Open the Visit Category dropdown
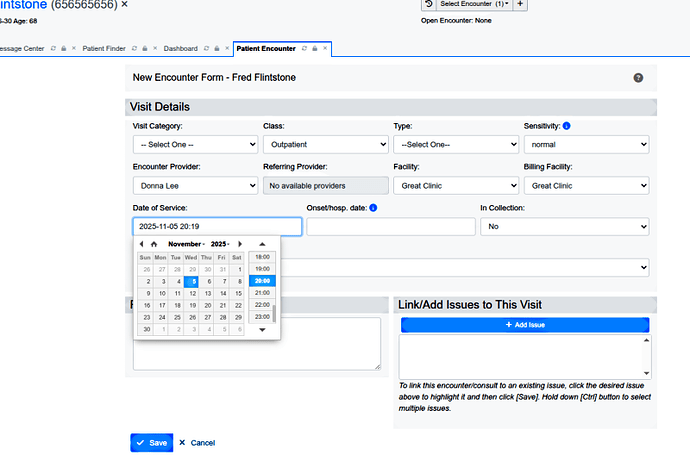Screen dimensions: 690x461 pos(195,144)
